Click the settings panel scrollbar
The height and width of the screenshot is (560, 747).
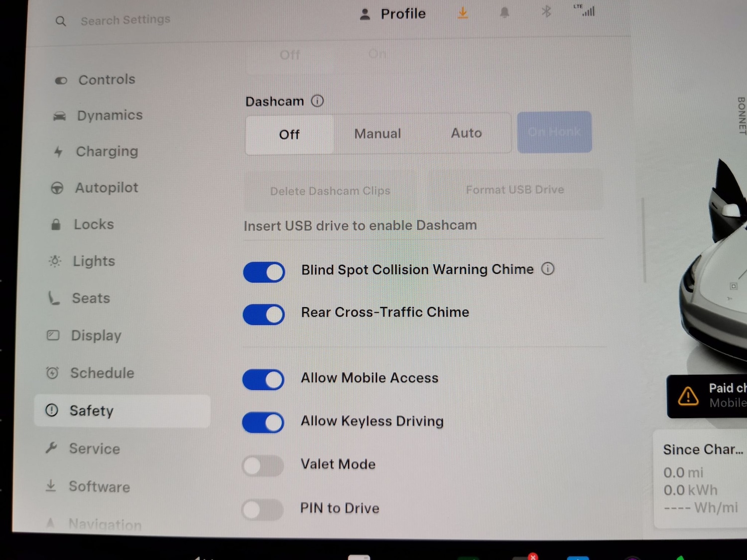[x=644, y=240]
